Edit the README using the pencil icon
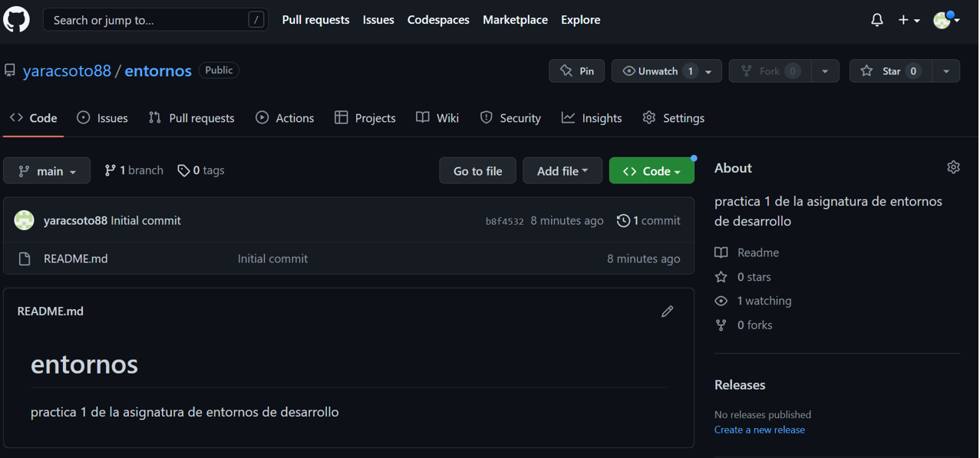The image size is (980, 458). (667, 311)
